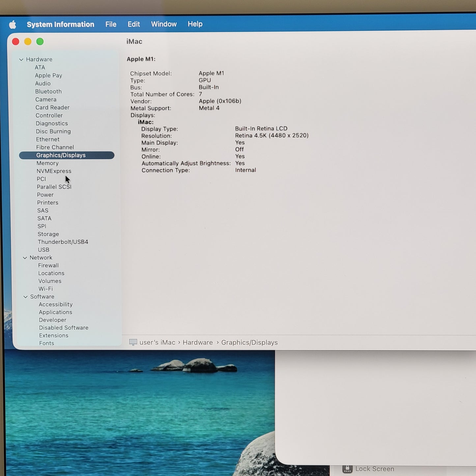Image resolution: width=476 pixels, height=476 pixels.
Task: Select USB in the sidebar
Action: pyautogui.click(x=43, y=250)
